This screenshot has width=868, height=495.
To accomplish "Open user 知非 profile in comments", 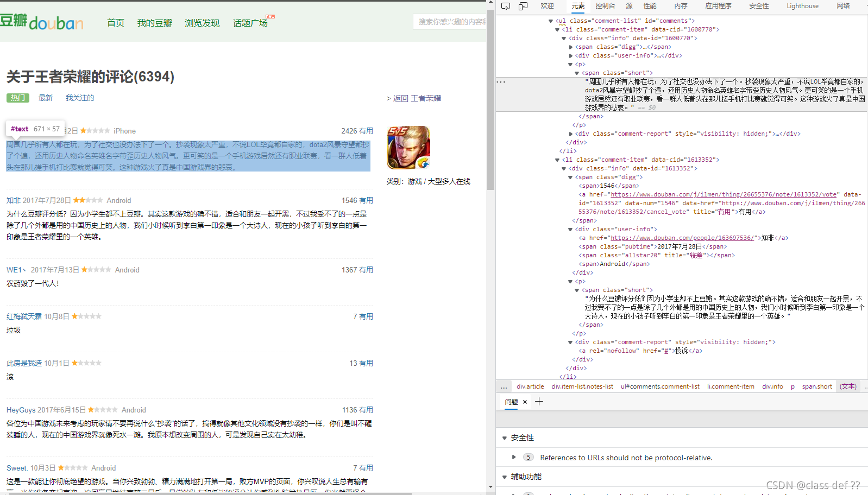I will click(14, 200).
